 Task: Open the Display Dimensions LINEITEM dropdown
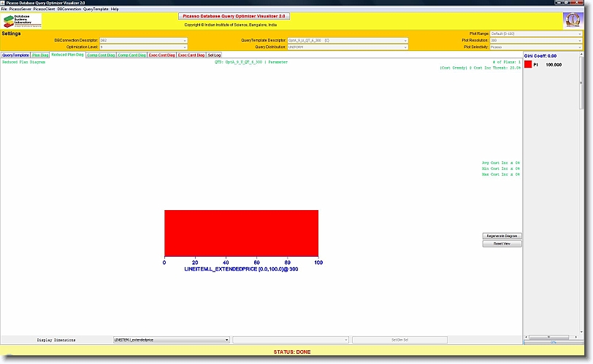172,340
